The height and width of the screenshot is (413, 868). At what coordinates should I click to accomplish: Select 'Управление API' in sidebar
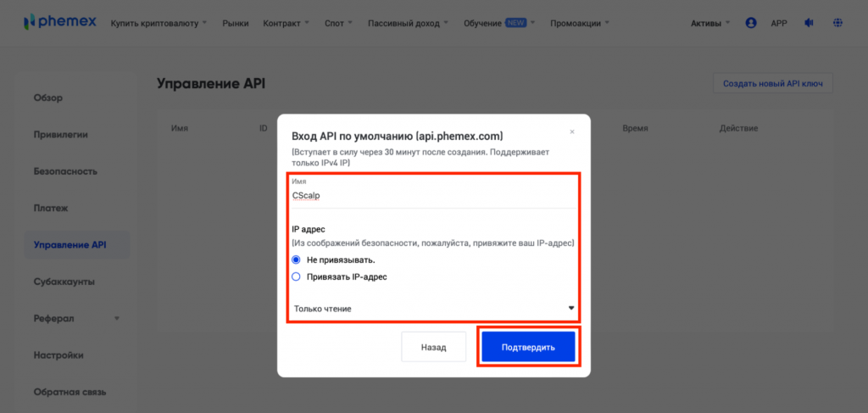click(76, 245)
